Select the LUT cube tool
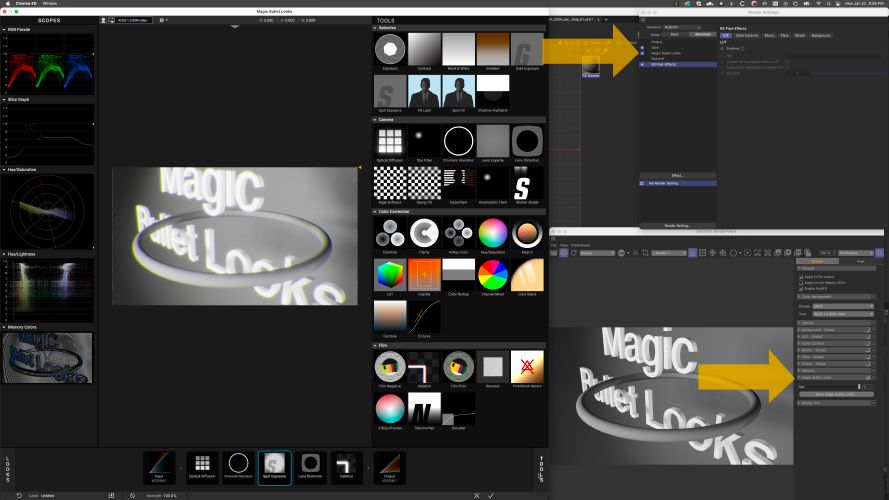889x500 pixels. [390, 274]
